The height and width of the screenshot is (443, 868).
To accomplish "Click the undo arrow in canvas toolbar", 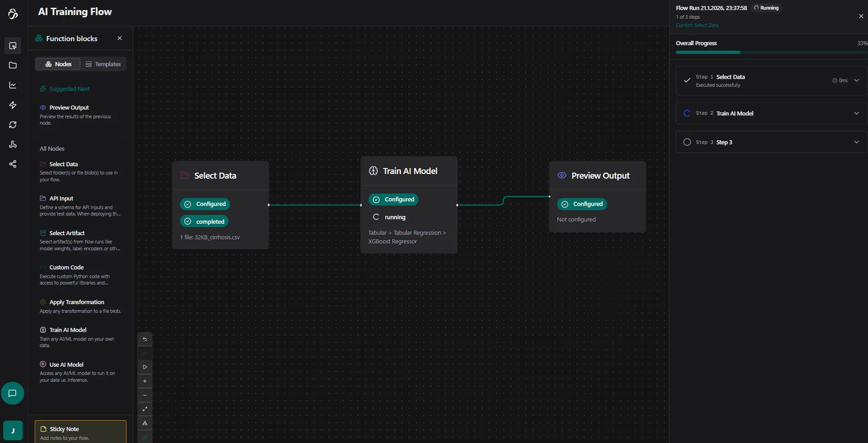I will pyautogui.click(x=145, y=339).
